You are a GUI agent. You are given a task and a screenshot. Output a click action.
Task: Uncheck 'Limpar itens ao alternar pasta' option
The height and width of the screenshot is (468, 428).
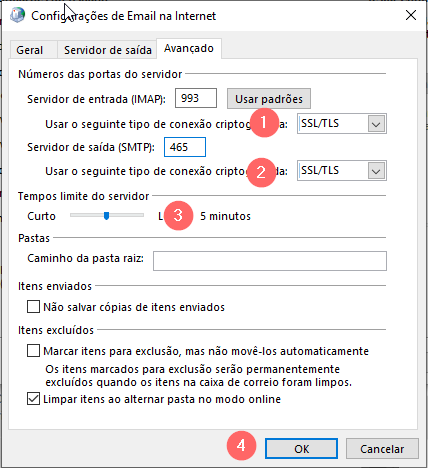33,399
